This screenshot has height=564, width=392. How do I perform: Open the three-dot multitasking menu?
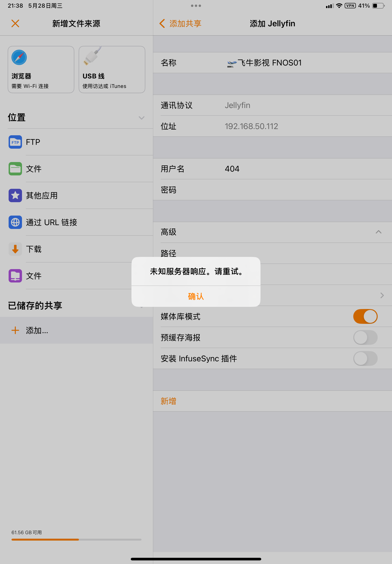click(196, 6)
